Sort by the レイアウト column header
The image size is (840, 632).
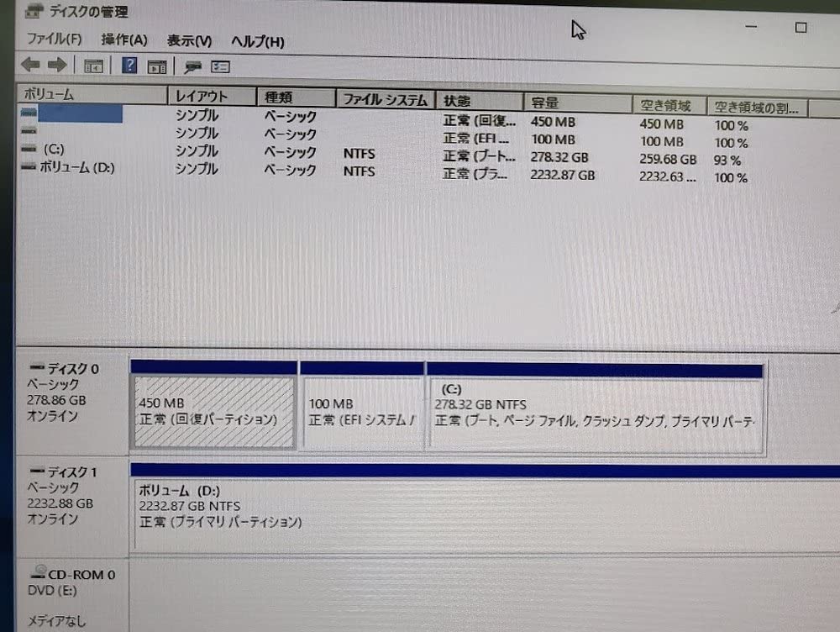(x=213, y=97)
